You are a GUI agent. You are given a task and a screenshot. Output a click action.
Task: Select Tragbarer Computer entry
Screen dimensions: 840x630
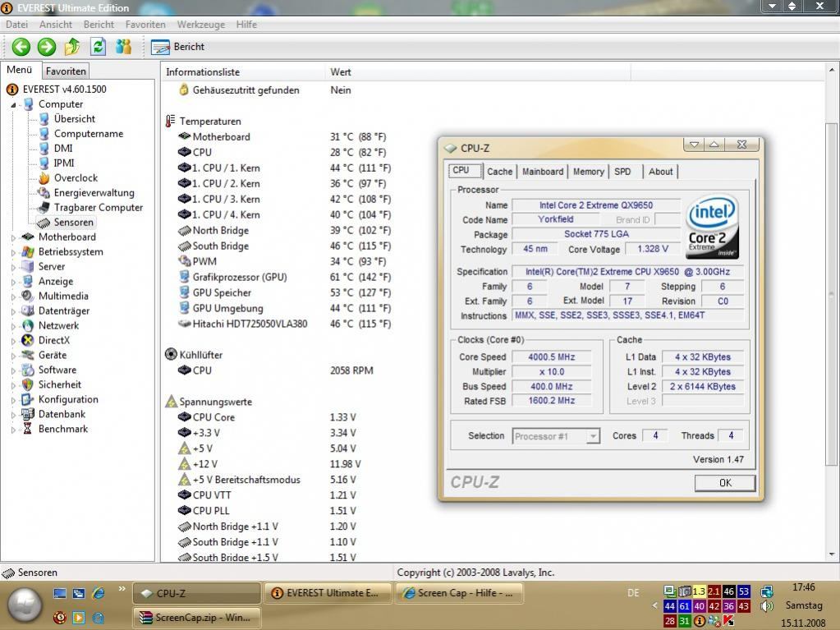pos(98,207)
